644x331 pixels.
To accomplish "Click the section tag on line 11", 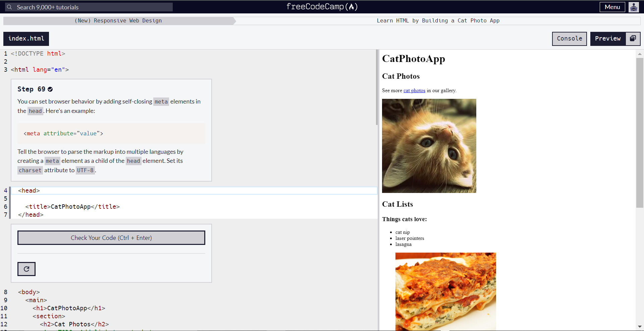I will coord(49,316).
